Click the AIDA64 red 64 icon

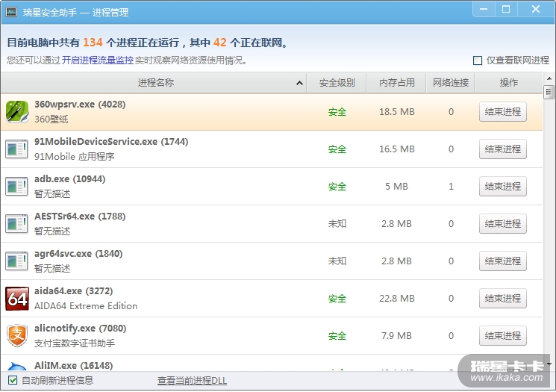click(x=17, y=299)
